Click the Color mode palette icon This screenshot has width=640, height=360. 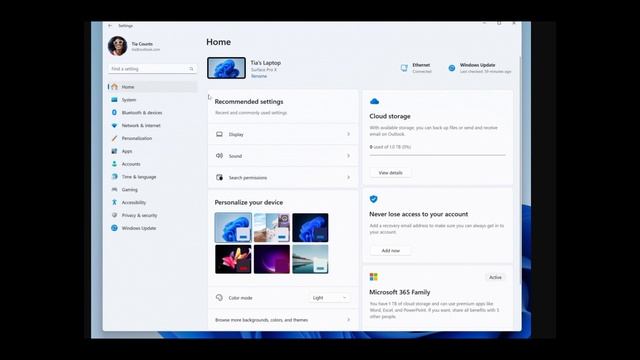219,298
